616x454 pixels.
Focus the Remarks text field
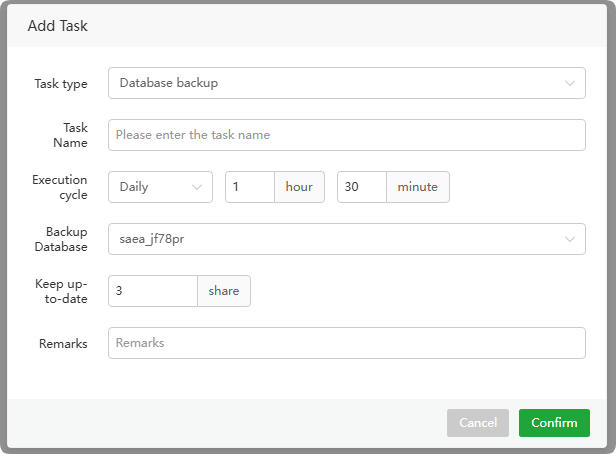tap(346, 343)
